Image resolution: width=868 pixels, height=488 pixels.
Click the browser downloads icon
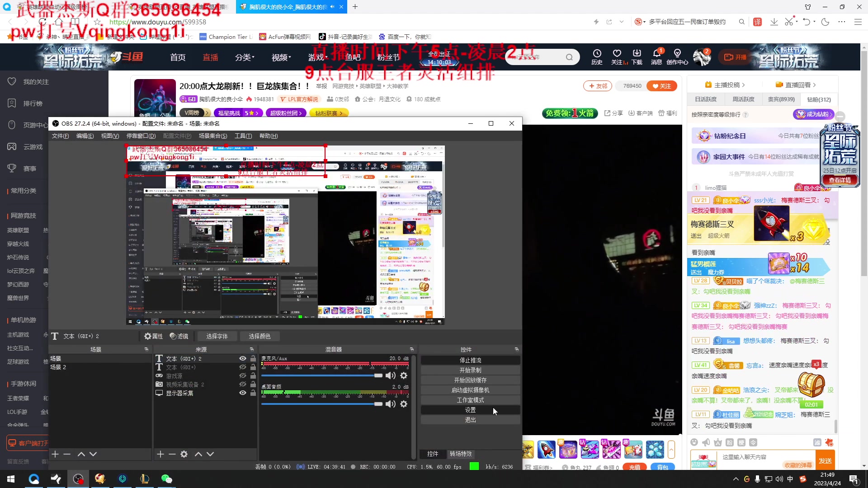(x=774, y=22)
